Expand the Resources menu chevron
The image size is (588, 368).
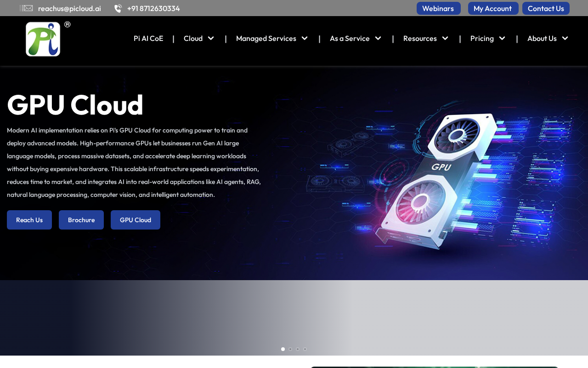pyautogui.click(x=445, y=38)
